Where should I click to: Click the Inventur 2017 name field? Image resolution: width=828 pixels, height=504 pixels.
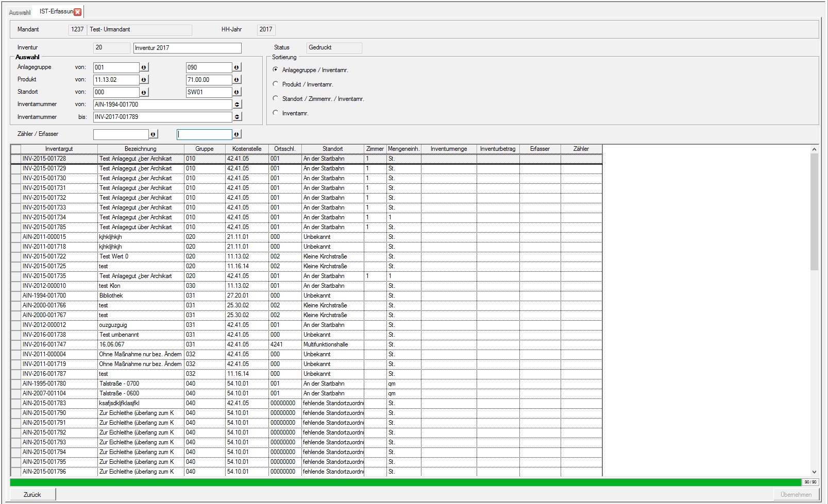point(187,48)
